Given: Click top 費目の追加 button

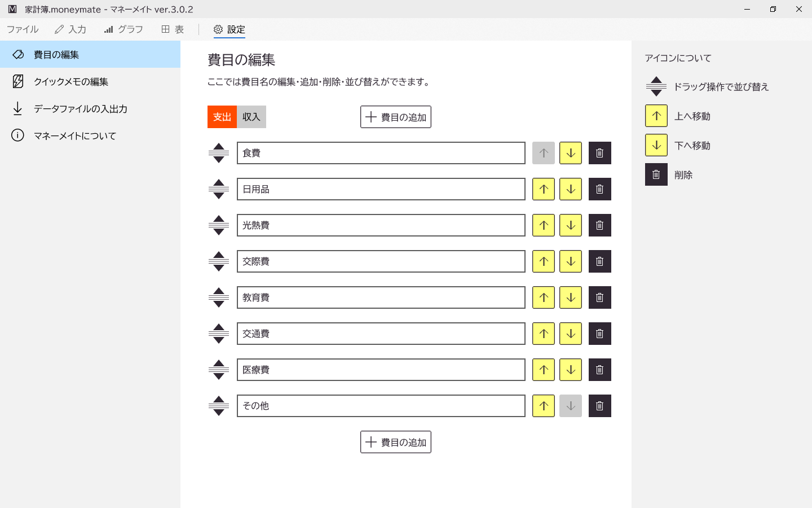Looking at the screenshot, I should pyautogui.click(x=396, y=117).
